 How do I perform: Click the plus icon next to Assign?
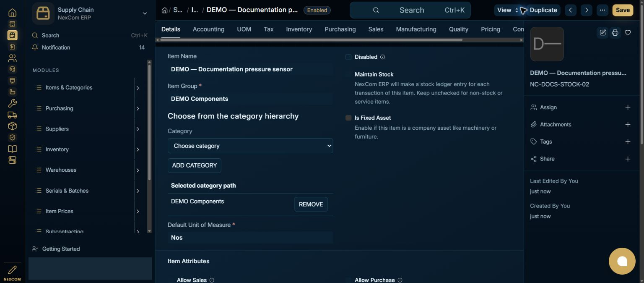pyautogui.click(x=628, y=107)
